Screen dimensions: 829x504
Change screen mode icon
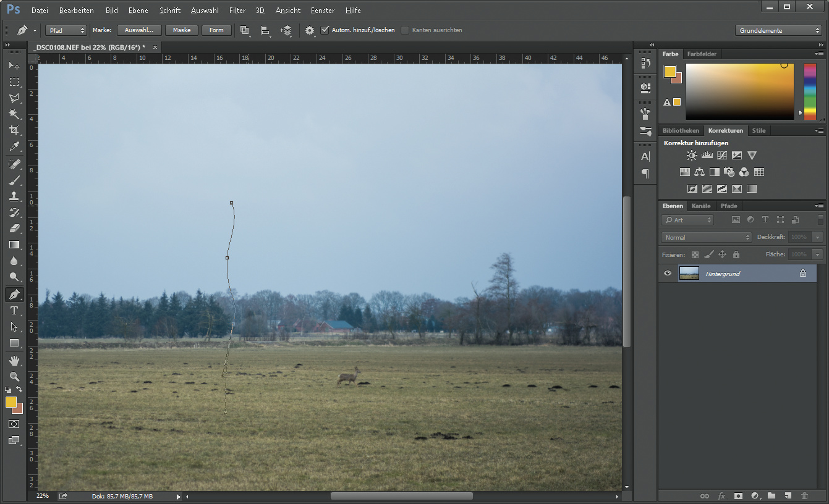pyautogui.click(x=14, y=440)
